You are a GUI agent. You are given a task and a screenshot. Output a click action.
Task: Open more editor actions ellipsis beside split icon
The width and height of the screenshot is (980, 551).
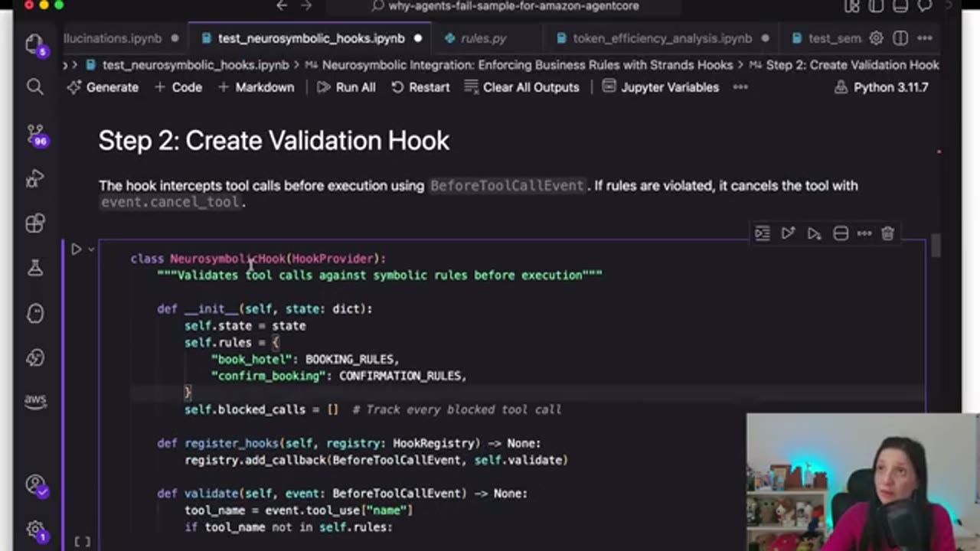coord(925,38)
